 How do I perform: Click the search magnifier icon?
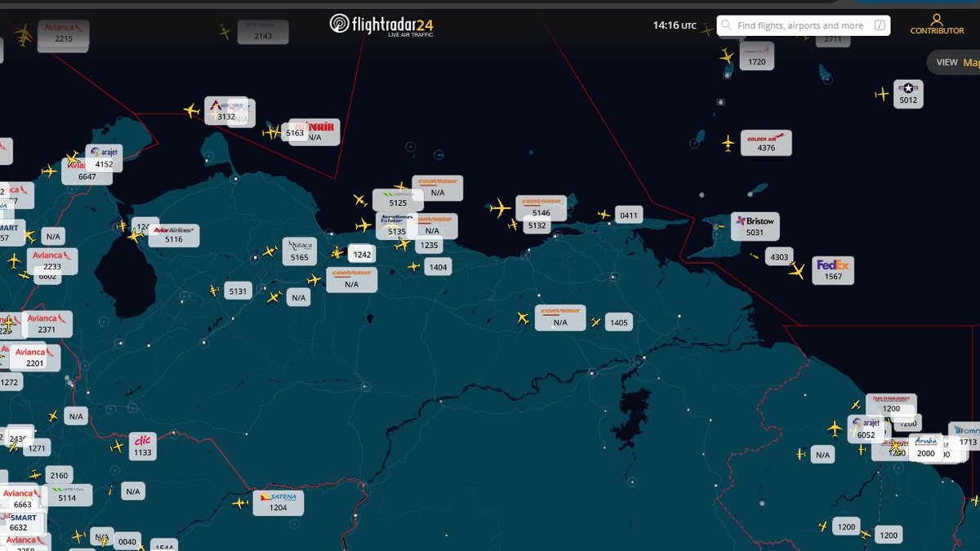(727, 25)
